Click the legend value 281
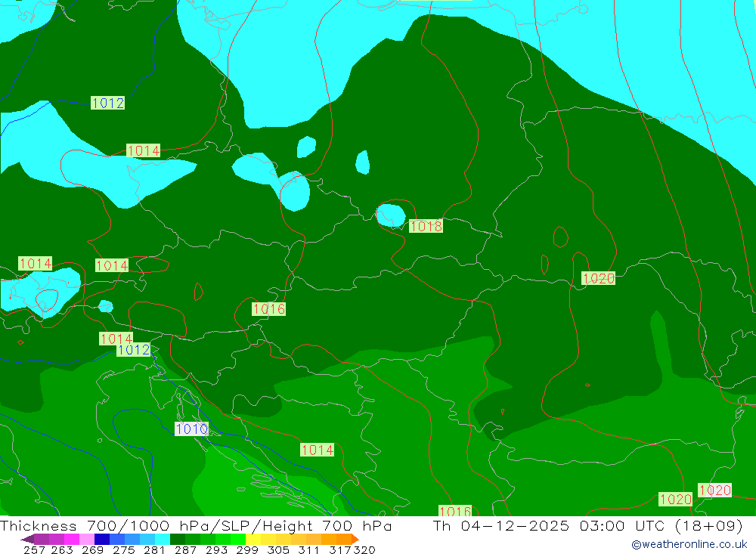This screenshot has width=756, height=554. (154, 549)
